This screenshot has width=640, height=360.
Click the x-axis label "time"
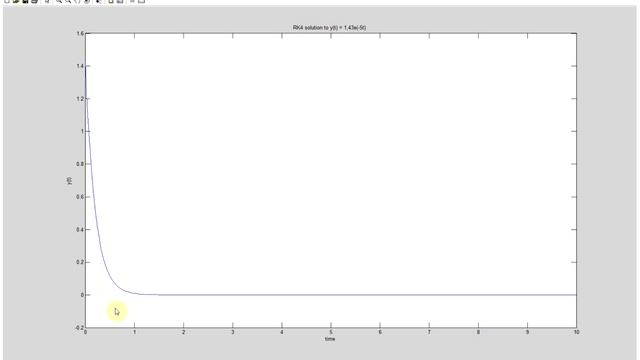coord(330,339)
